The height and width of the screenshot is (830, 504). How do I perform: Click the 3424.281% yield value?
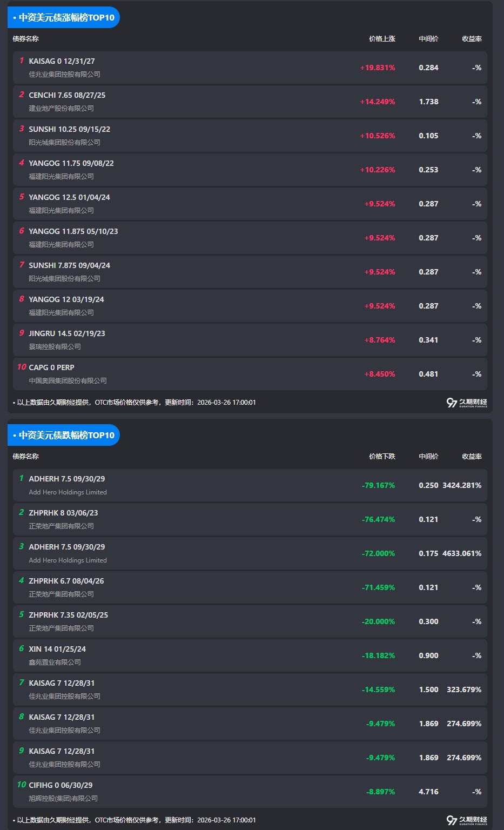pyautogui.click(x=462, y=485)
